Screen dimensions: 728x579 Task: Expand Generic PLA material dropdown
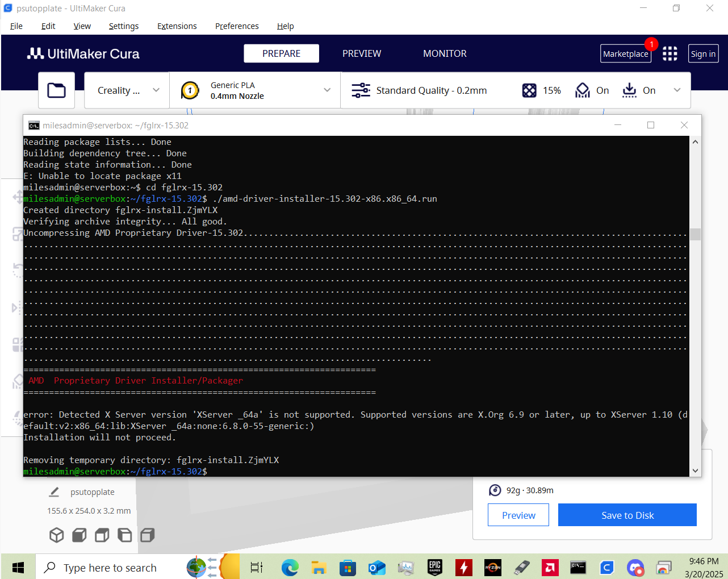tap(327, 90)
